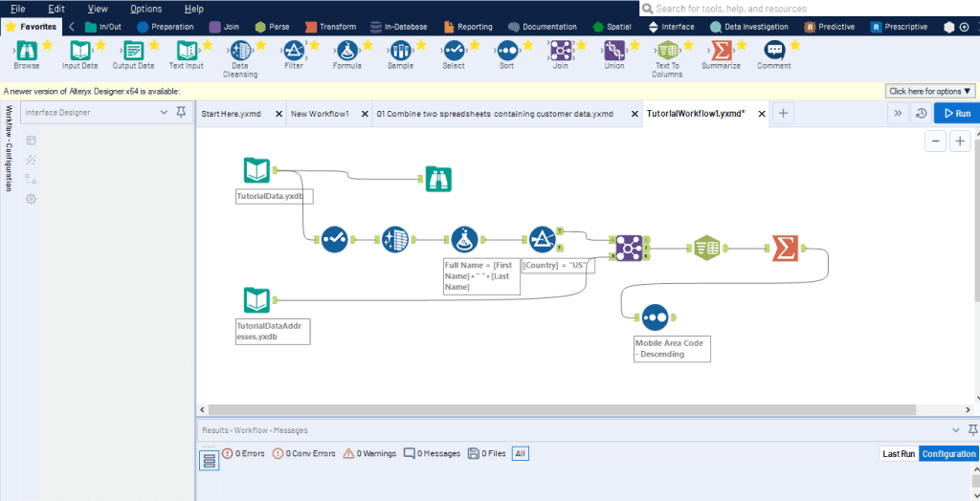Toggle the favorite star beside Browse tool
980x501 pixels.
pos(47,45)
